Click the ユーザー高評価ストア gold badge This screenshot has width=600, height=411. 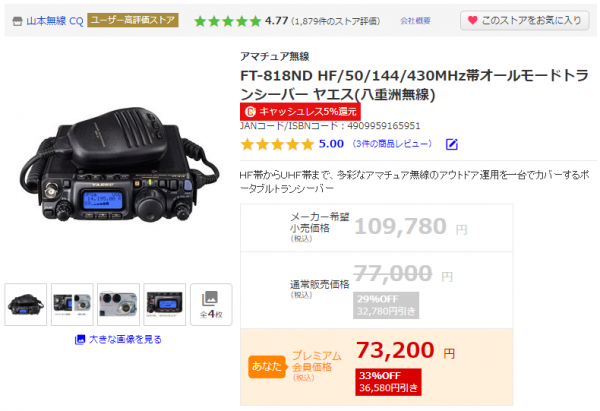tap(133, 20)
